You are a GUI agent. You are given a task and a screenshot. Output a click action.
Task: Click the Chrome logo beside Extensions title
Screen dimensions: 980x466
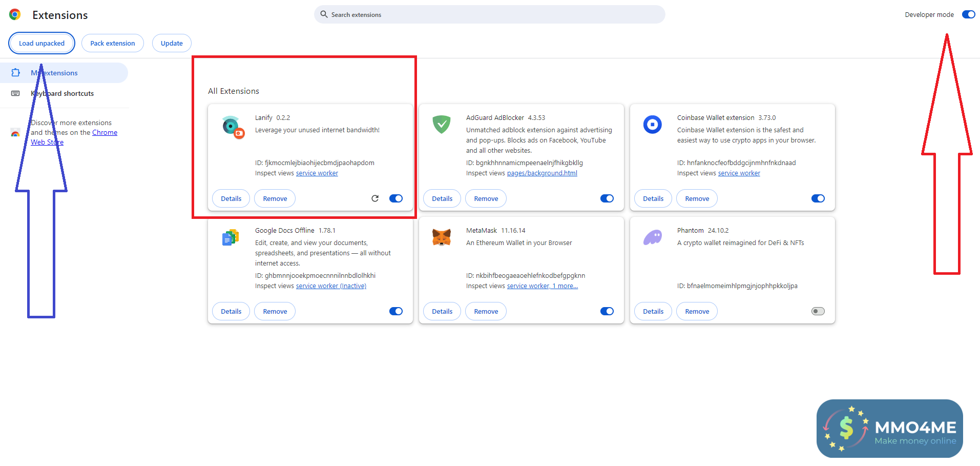tap(15, 15)
